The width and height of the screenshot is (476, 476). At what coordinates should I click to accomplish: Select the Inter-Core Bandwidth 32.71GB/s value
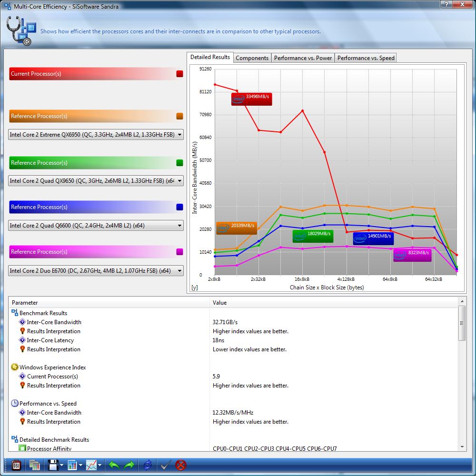coord(225,322)
